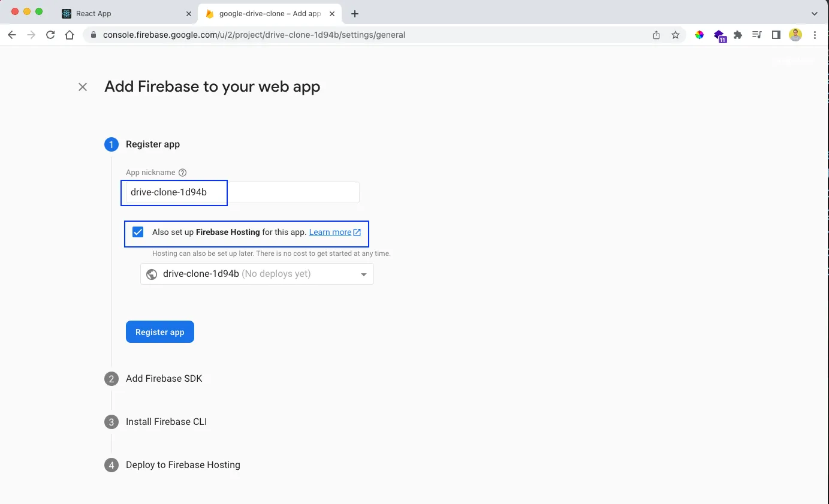Close the React App tab
This screenshot has height=504, width=829.
click(x=188, y=13)
